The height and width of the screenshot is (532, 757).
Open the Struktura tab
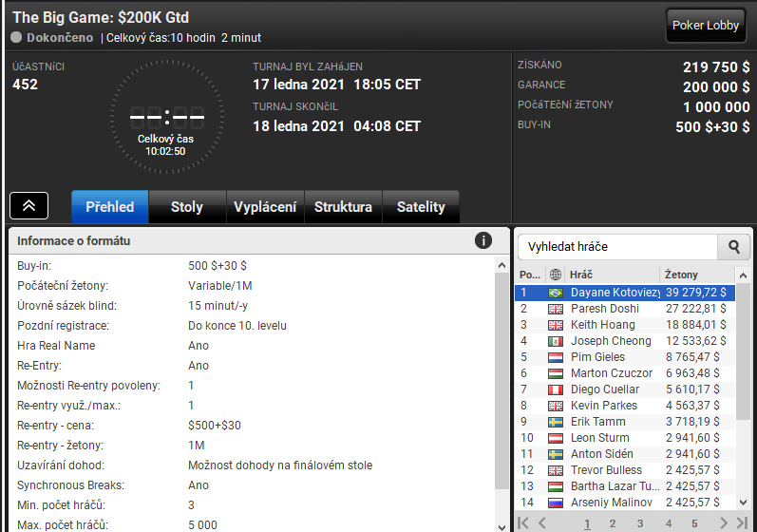343,206
